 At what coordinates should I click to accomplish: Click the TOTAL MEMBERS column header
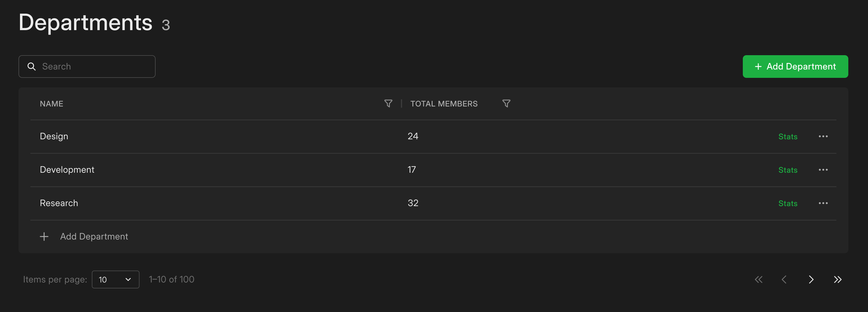[x=444, y=104]
